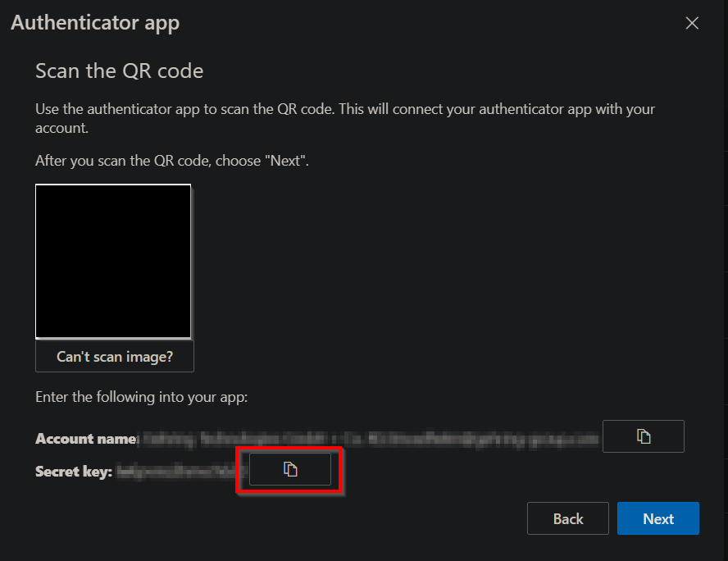Viewport: 728px width, 561px height.
Task: Select the blurred account name value
Action: (x=369, y=439)
